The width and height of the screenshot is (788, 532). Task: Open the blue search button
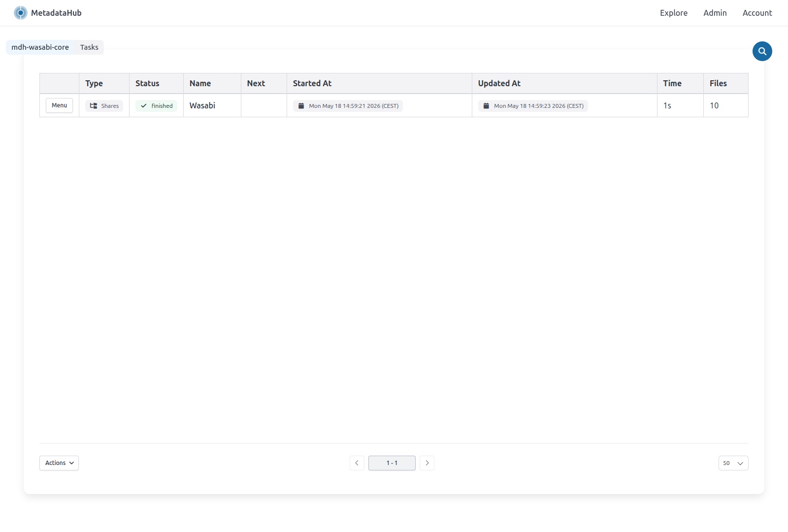(x=762, y=51)
